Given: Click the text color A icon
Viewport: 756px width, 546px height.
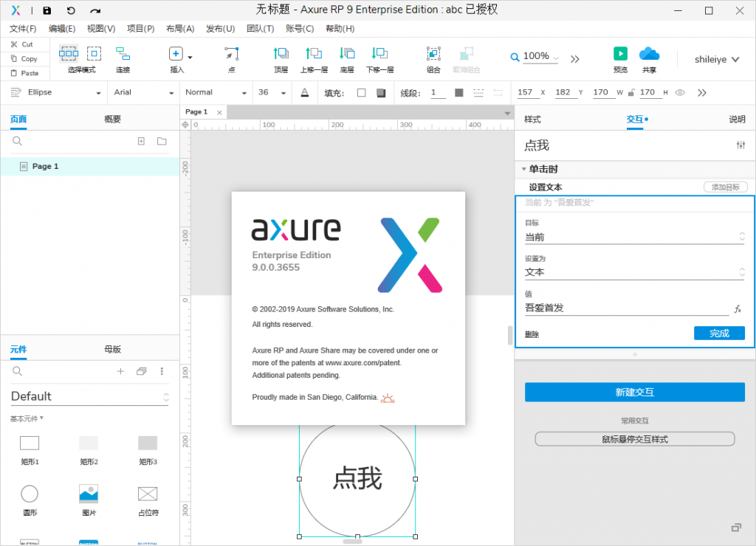Looking at the screenshot, I should 305,92.
